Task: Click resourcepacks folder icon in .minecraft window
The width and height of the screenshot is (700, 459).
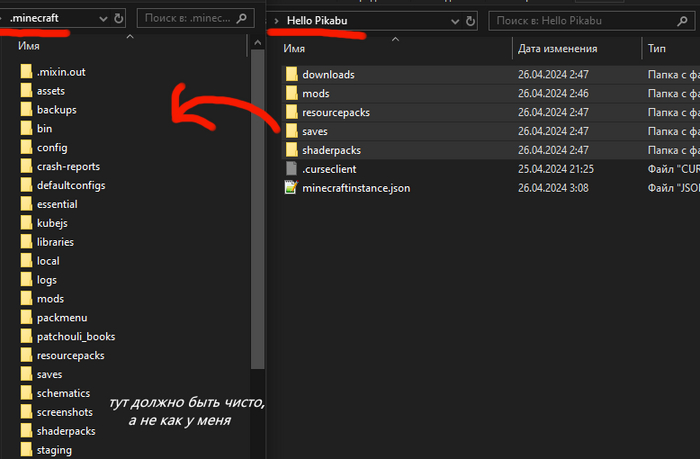Action: point(26,355)
